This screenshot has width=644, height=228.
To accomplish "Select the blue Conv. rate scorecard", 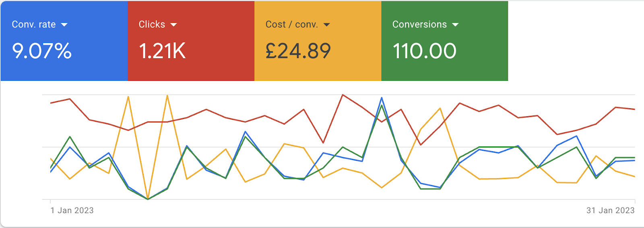I will click(x=64, y=41).
